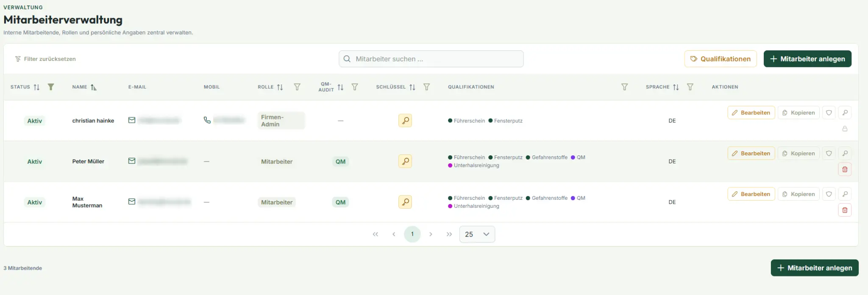Delete Peter Müller with the trash icon
Viewport: 868px width, 295px height.
[845, 169]
